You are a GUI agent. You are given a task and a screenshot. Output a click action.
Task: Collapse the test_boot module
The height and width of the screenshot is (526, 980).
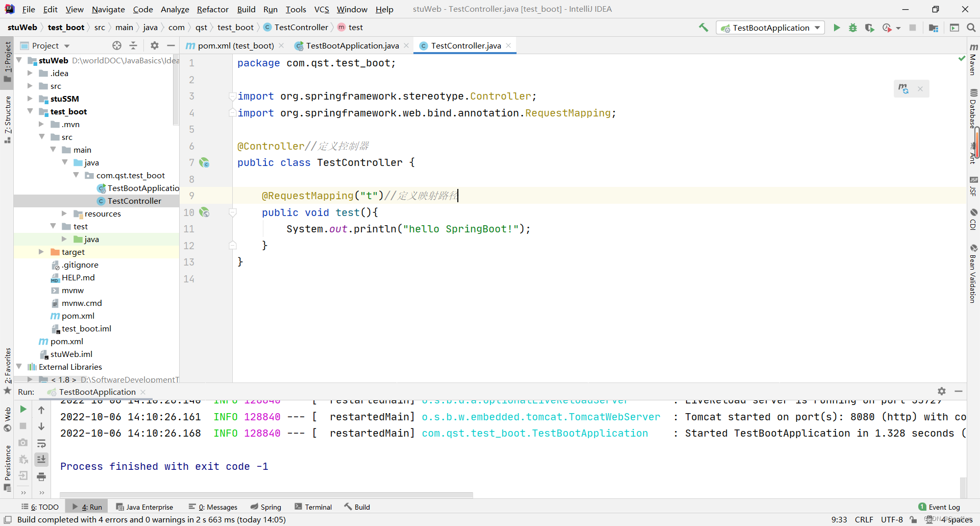[30, 111]
